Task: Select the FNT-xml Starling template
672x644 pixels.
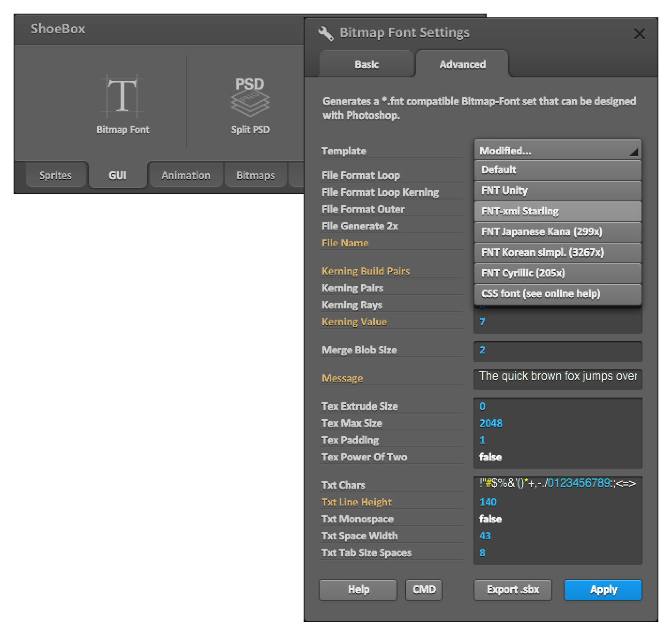Action: pos(557,211)
